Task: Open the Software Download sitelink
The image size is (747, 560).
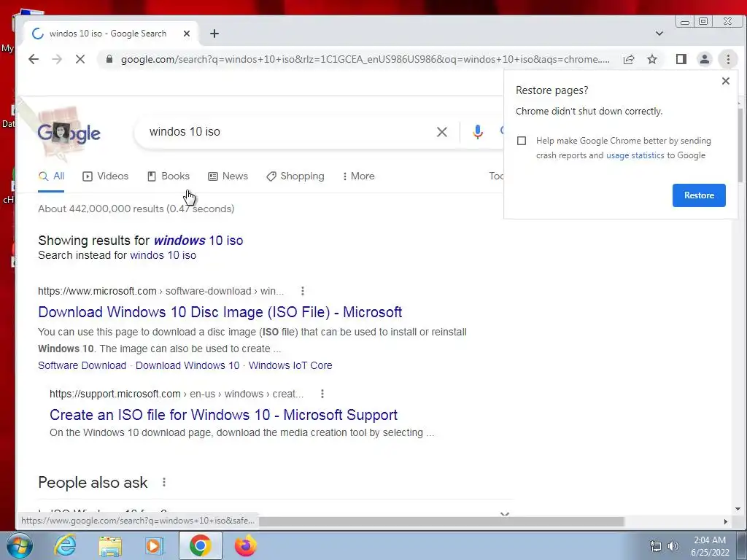Action: click(82, 365)
